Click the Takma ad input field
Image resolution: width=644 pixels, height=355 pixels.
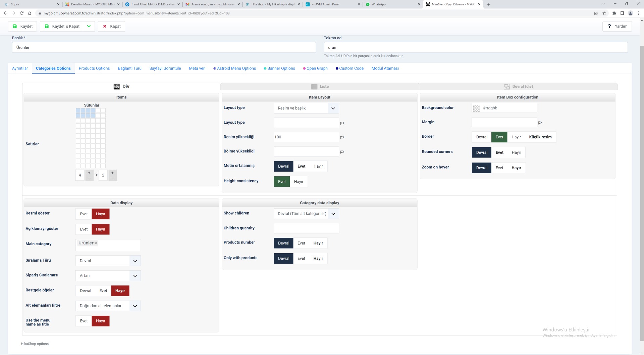(475, 47)
